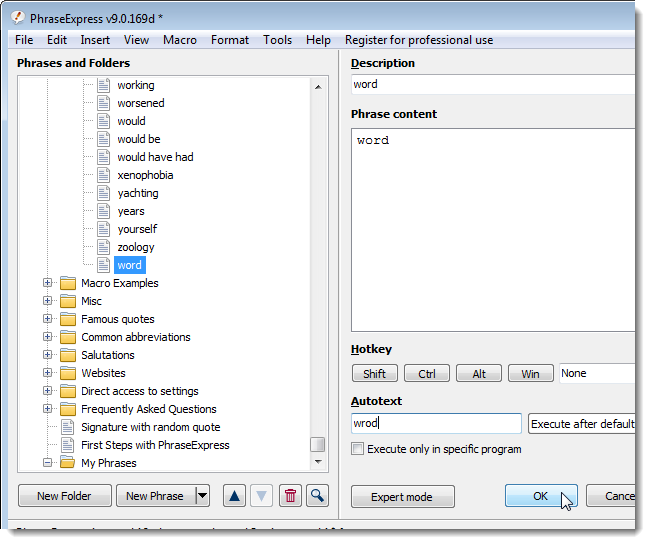This screenshot has width=650, height=544.
Task: Open the Insert menu
Action: 95,40
